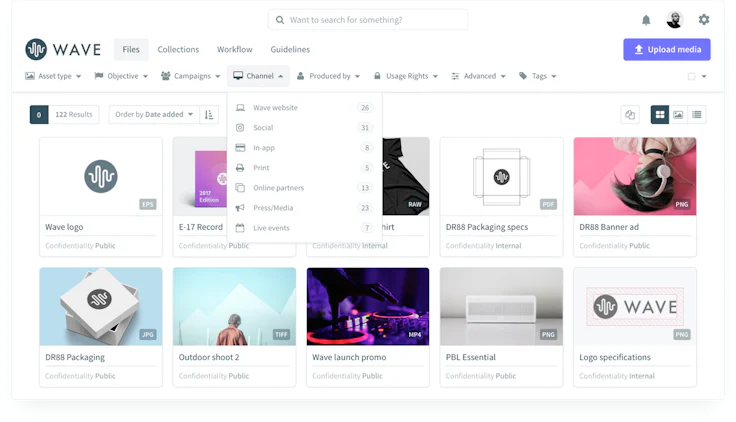This screenshot has width=736, height=422.
Task: Select Print channel option
Action: pyautogui.click(x=304, y=168)
